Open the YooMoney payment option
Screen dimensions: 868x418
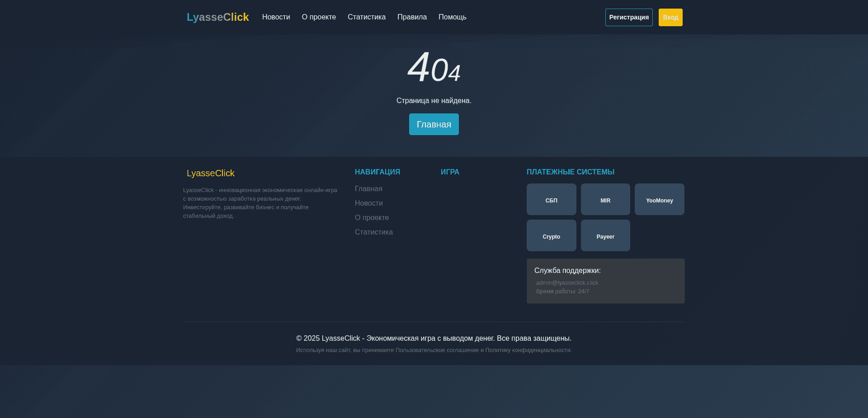pos(659,199)
